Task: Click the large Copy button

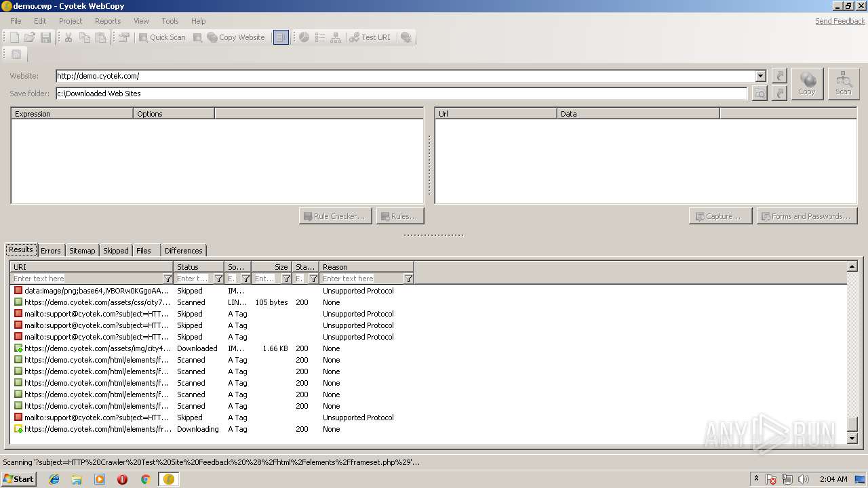Action: coord(807,84)
